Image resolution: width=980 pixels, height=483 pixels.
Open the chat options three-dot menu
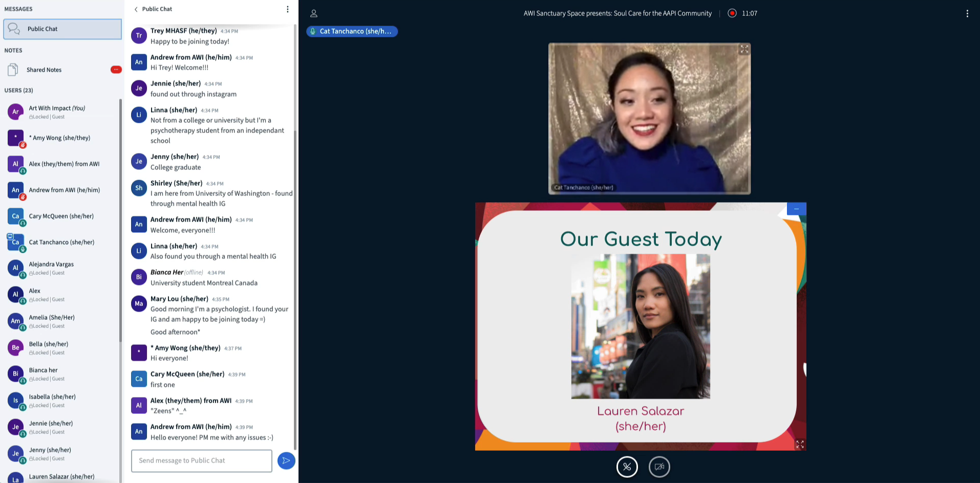[x=288, y=9]
